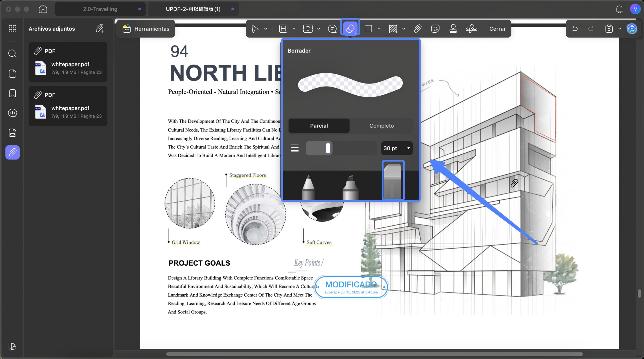Click the Cerrar button

coord(497,29)
